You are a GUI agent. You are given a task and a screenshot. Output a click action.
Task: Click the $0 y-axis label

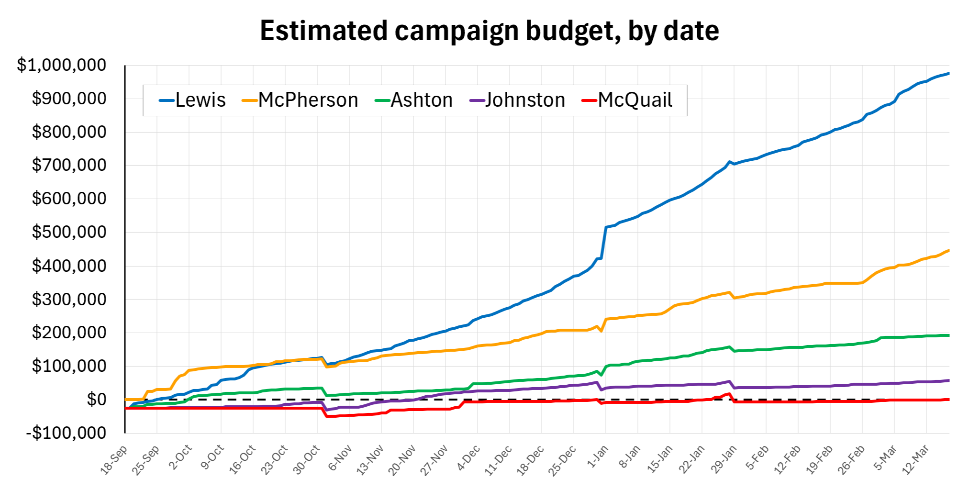coord(96,400)
